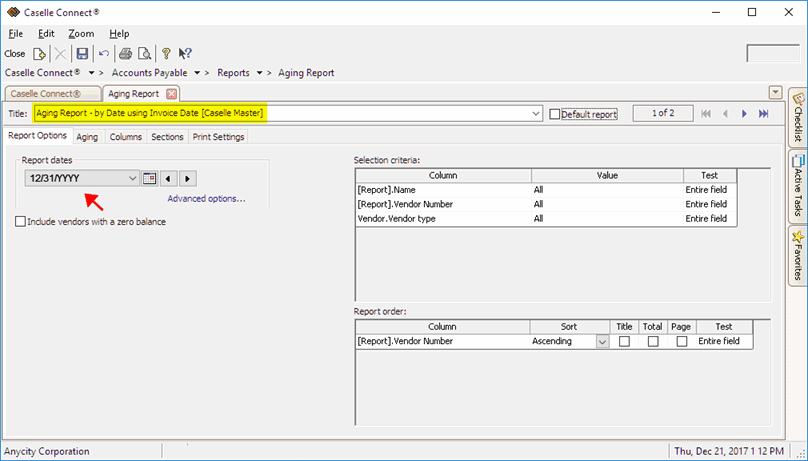
Task: Enable the Default report checkbox
Action: [x=555, y=114]
